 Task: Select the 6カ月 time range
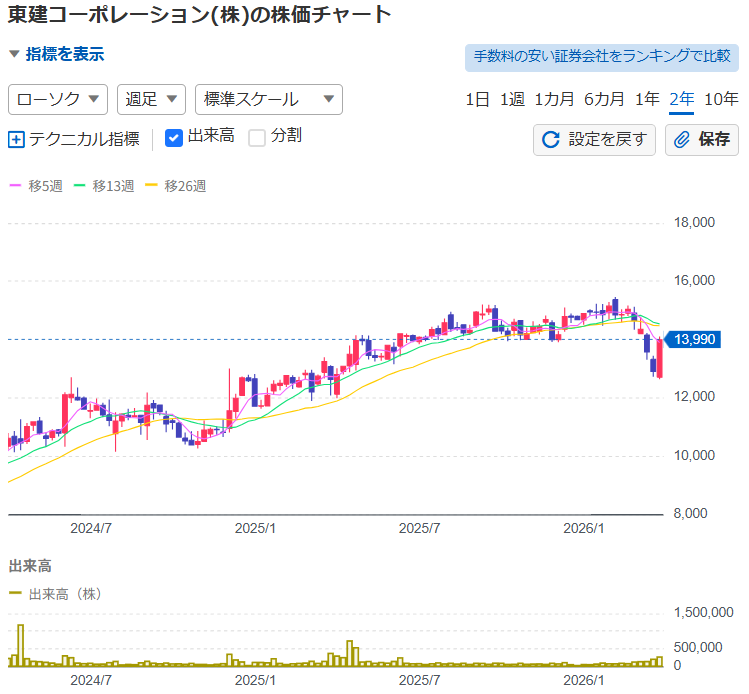click(604, 99)
